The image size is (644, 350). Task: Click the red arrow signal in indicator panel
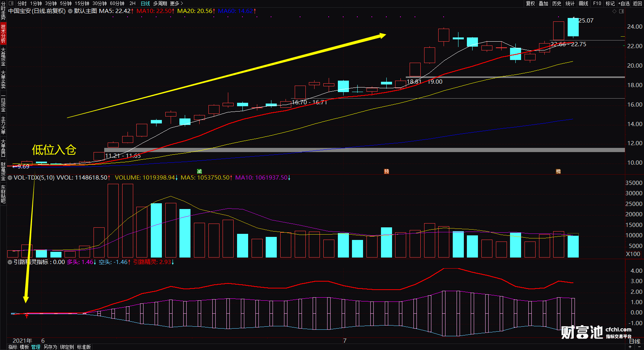coord(26,316)
